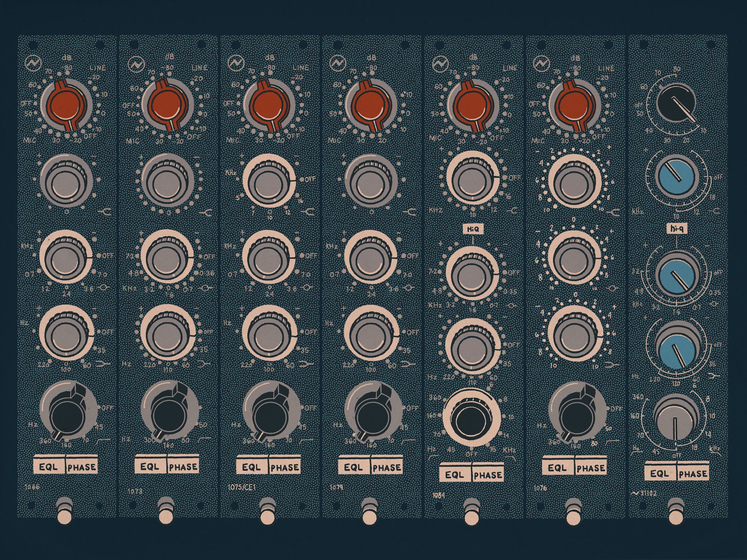Viewport: 747px width, 560px height.
Task: Toggle the EQL button on module 1066
Action: coord(49,467)
